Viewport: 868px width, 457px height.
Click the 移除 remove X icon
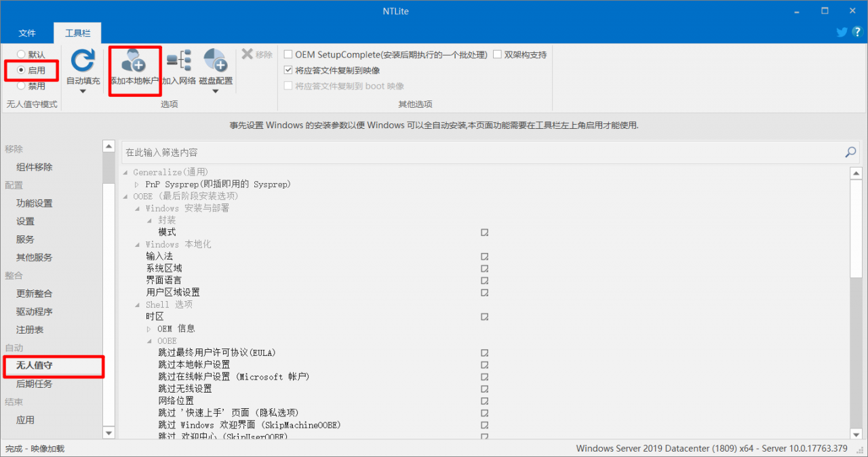tap(247, 54)
